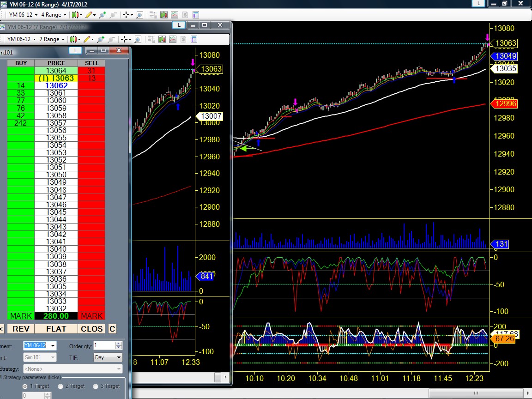Click zoom frame icon in 7 Range toolbar
This screenshot has height=399, width=532.
(138, 39)
